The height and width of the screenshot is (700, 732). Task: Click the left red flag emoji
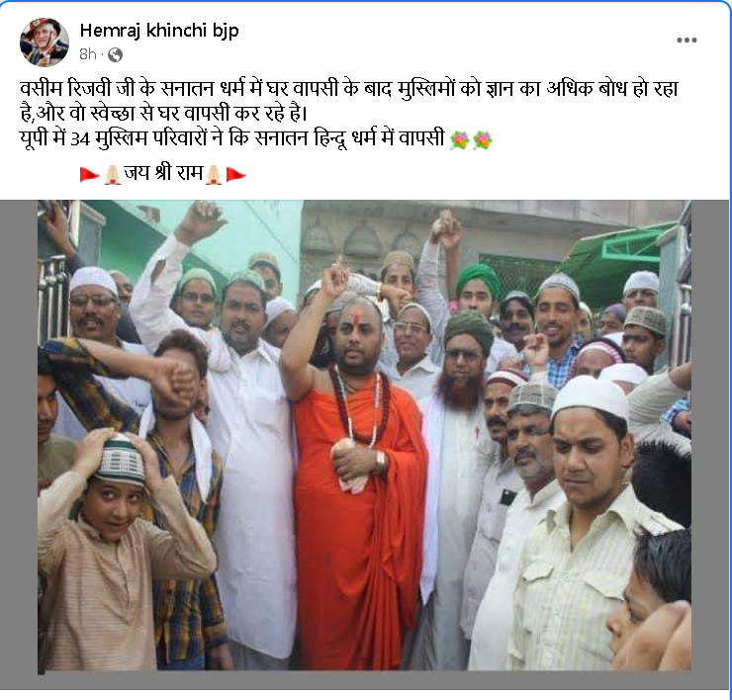click(90, 175)
